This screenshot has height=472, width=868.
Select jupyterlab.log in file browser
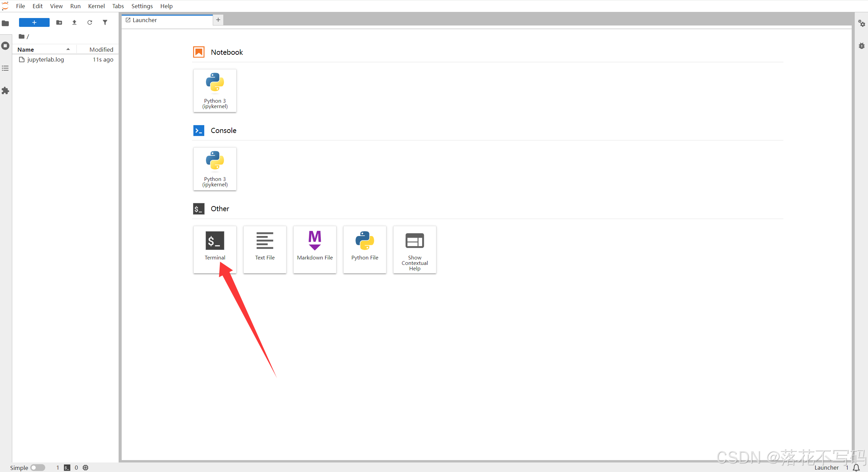pos(46,60)
